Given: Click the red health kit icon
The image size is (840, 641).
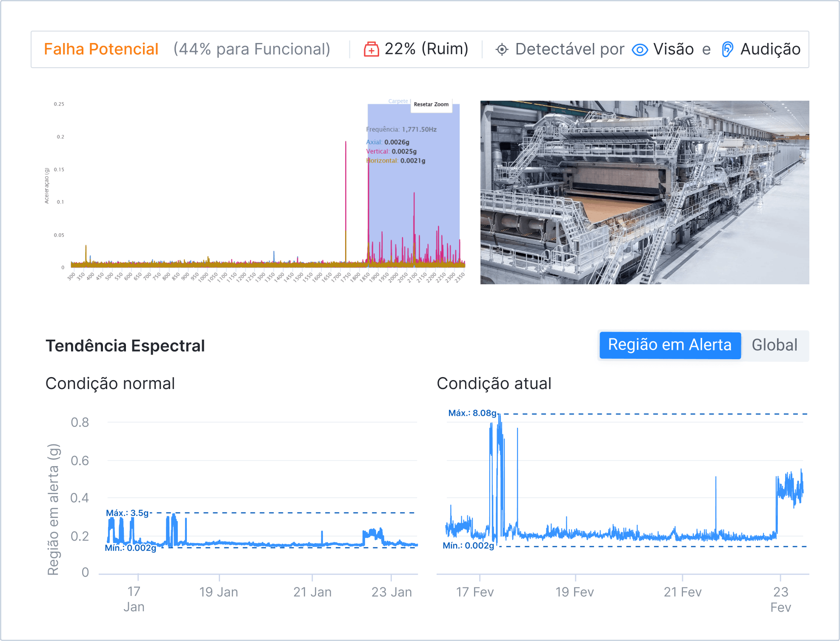Looking at the screenshot, I should (371, 49).
